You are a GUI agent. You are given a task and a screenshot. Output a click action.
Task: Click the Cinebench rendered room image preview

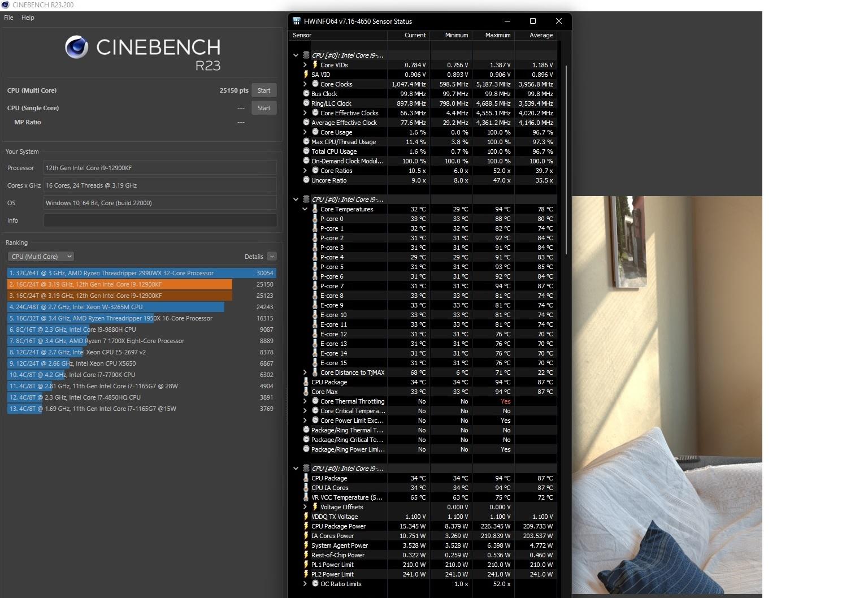[x=667, y=395]
